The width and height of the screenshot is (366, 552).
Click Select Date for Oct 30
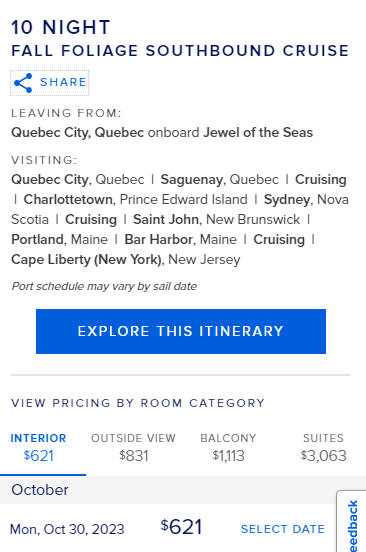point(283,529)
